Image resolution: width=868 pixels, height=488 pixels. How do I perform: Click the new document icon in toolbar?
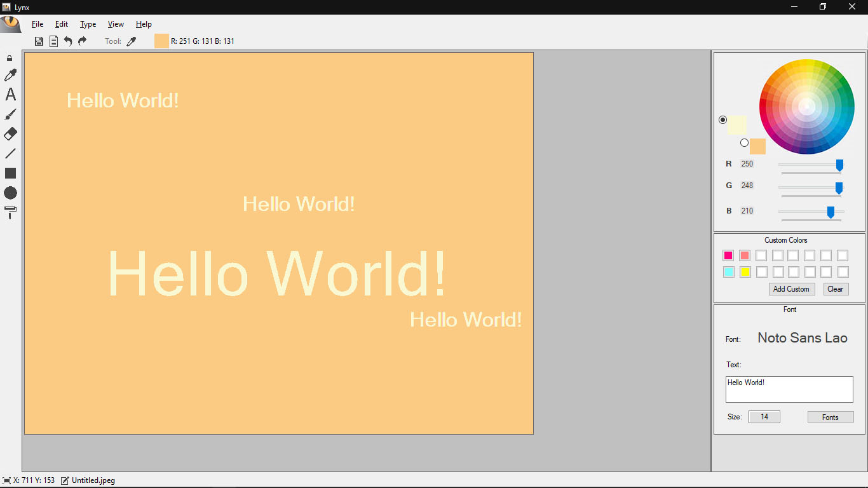[53, 41]
